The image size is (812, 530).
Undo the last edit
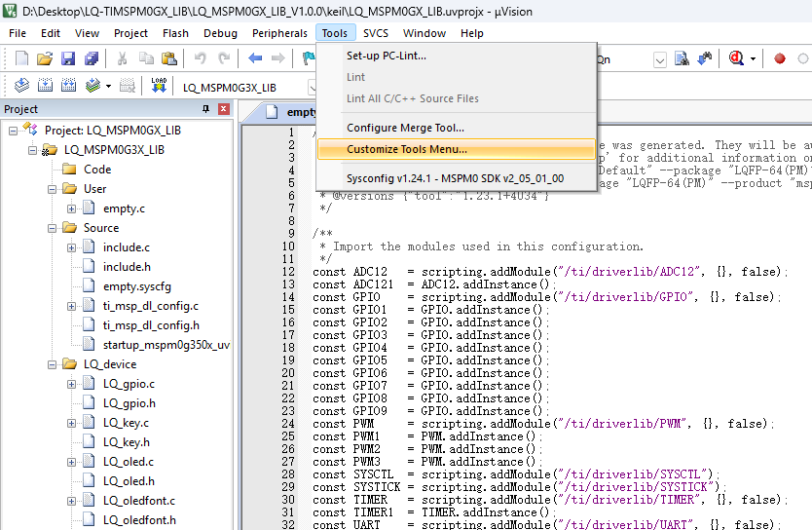(200, 58)
